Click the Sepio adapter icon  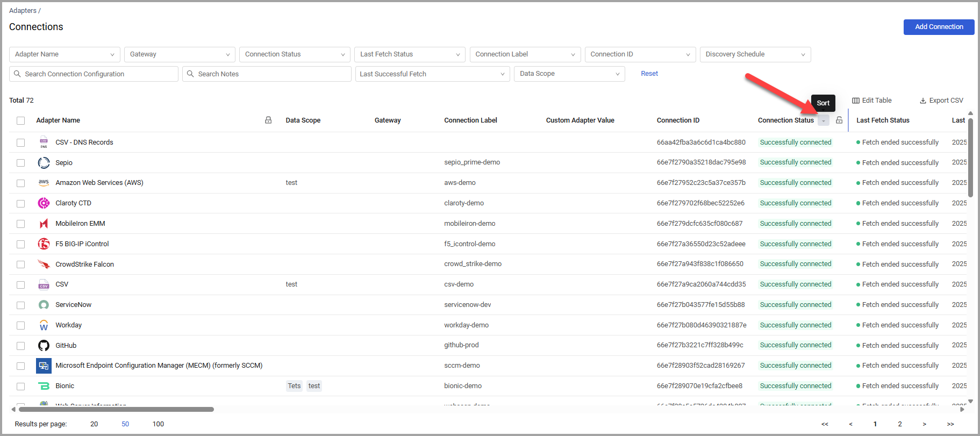(x=44, y=162)
